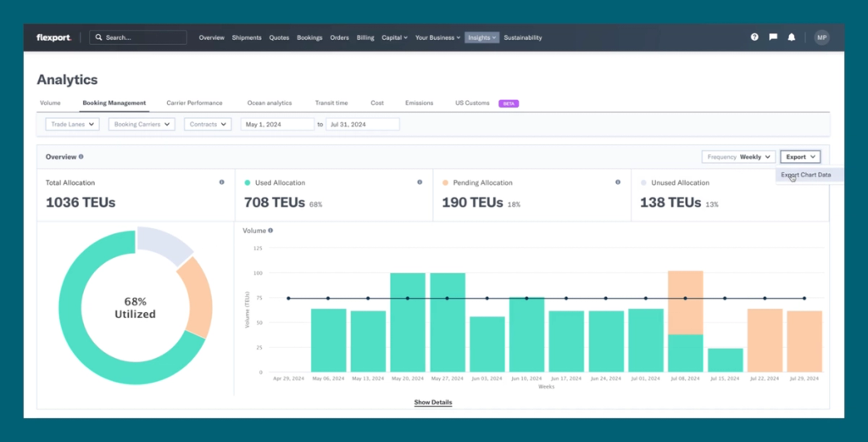Screen dimensions: 868x442
Task: Click the Jul 15, 2024 green bar
Action: point(726,360)
